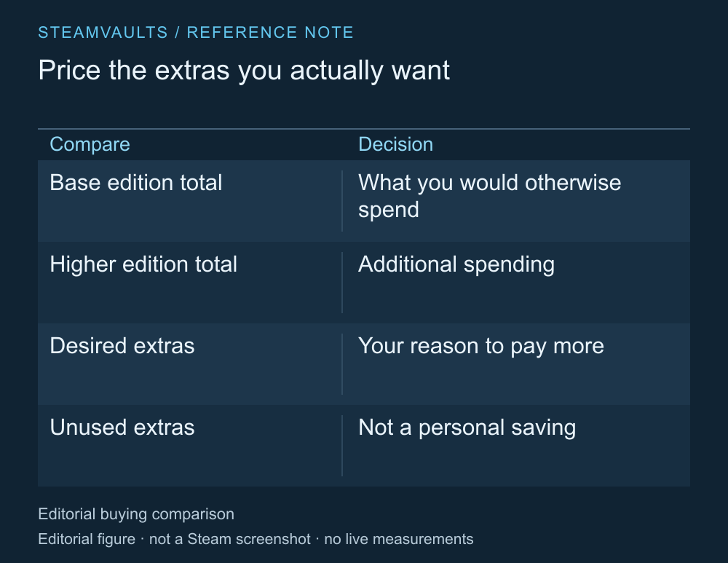Click the Editorial figure disclaimer line
728x563 pixels.
point(256,539)
